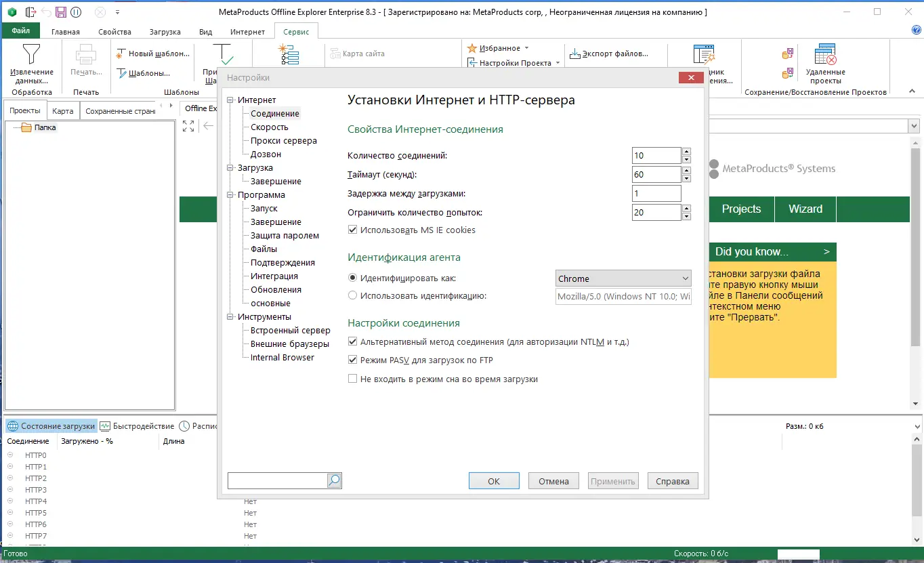Screen dimensions: 924x563
Task: Click the Задержка между загрузками field
Action: point(656,194)
